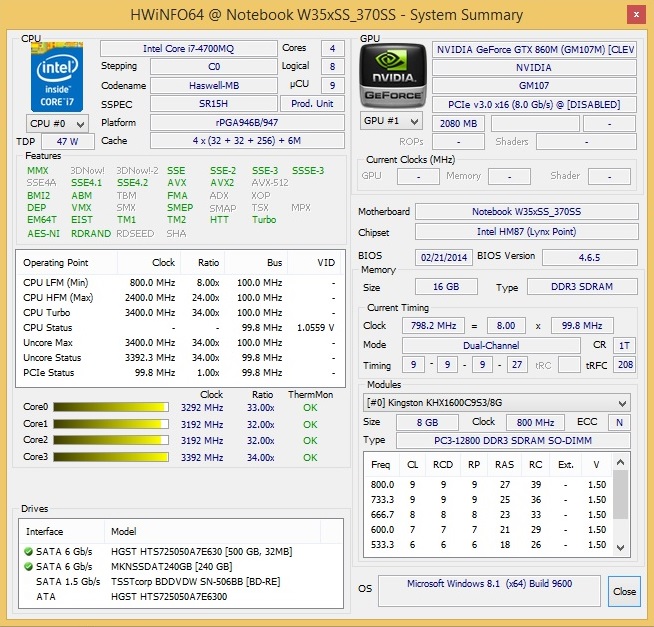Screen dimensions: 654x627
Task: Click the Turbo feature label
Action: point(264,220)
